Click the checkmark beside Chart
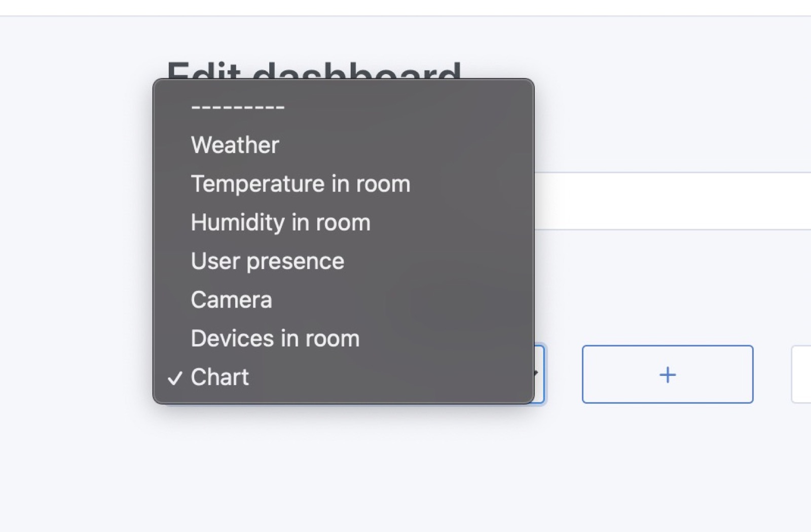The width and height of the screenshot is (811, 532). (175, 378)
